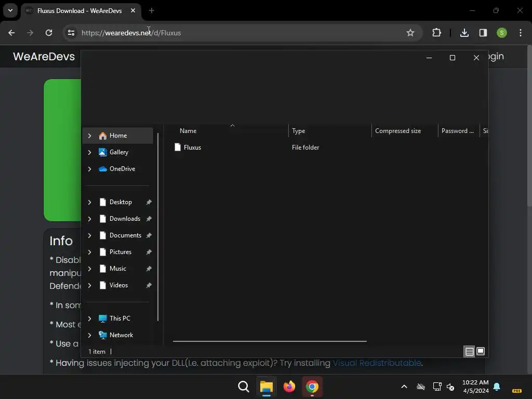Unpin Music using its pin icon
Screen dimensions: 532x399
tap(149, 269)
